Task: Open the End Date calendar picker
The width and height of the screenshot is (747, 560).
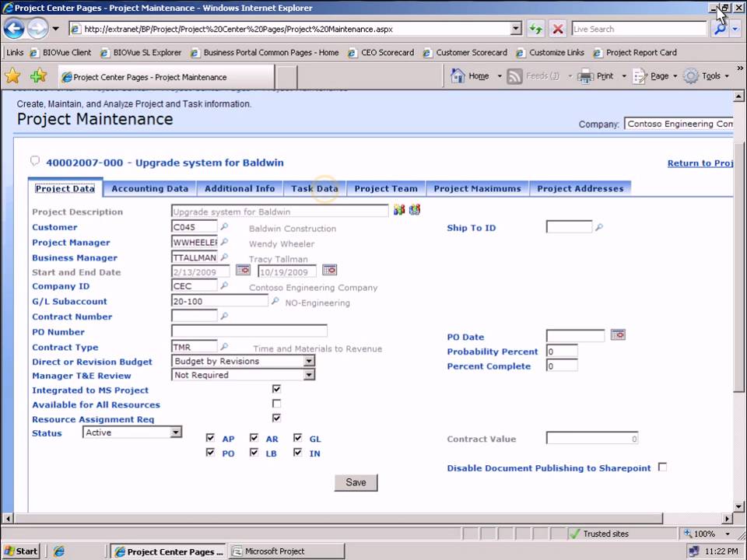Action: point(329,270)
